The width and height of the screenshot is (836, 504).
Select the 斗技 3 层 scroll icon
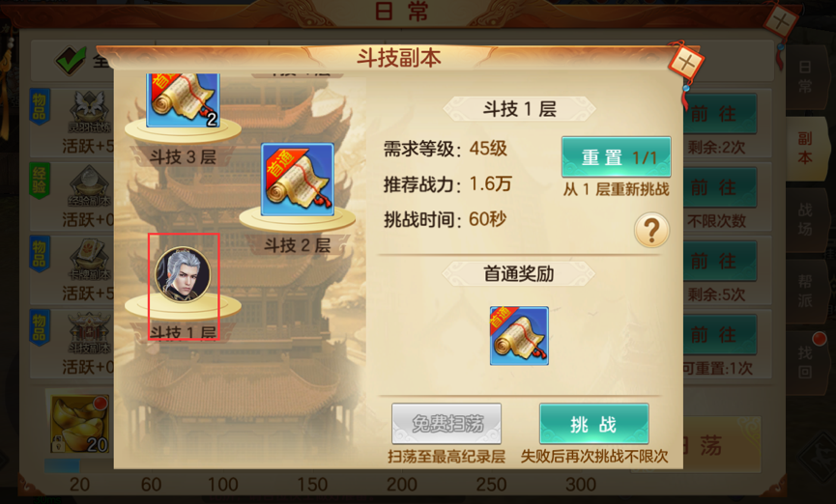coord(183,99)
